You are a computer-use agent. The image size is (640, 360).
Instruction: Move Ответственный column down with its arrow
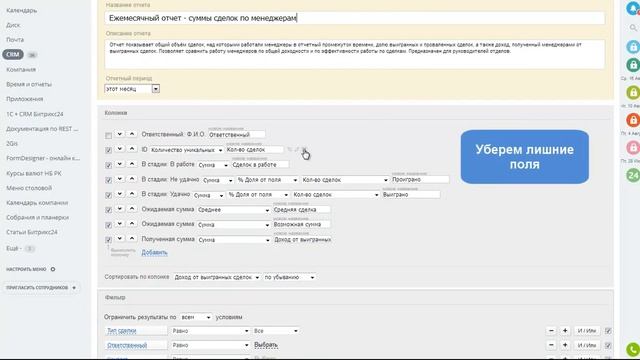[x=120, y=134]
